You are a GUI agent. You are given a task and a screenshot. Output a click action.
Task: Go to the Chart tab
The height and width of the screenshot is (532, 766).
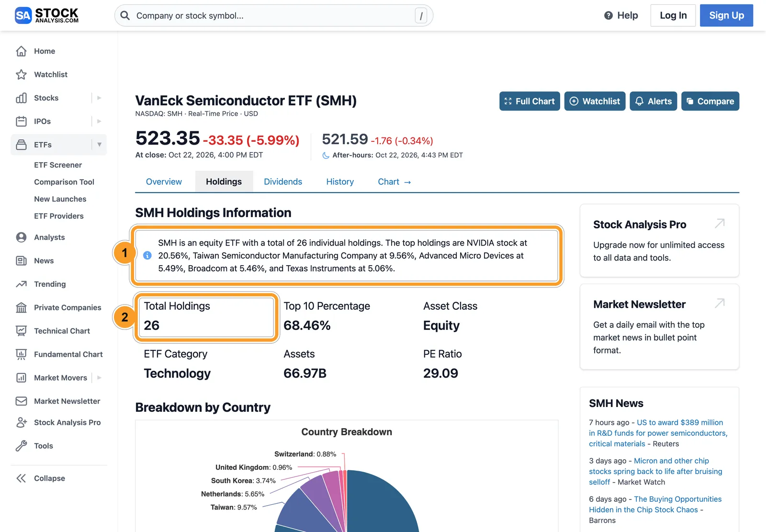394,182
